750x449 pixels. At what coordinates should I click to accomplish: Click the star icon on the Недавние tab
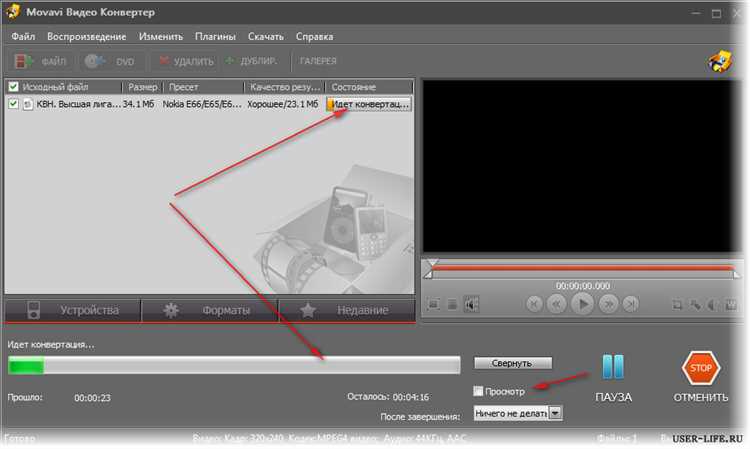click(x=308, y=310)
